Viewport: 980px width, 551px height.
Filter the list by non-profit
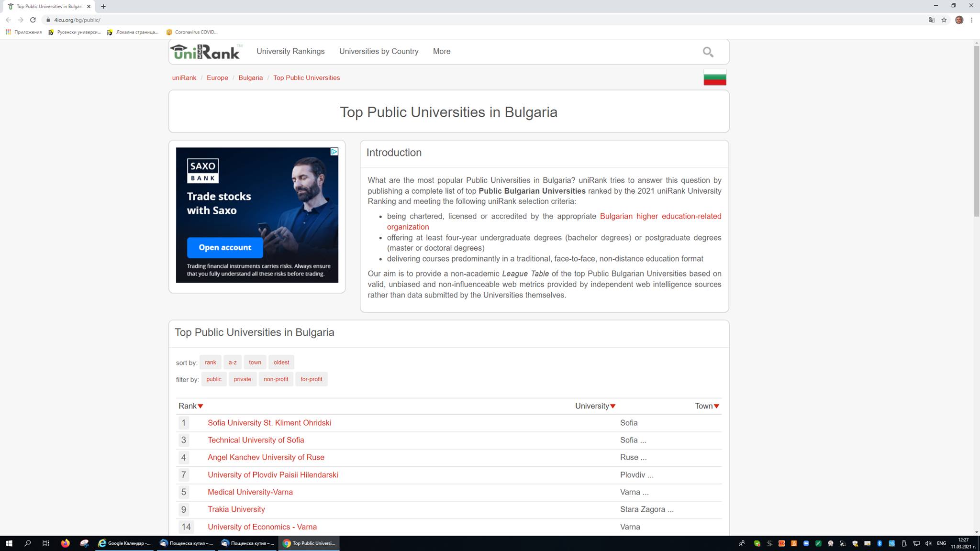276,379
